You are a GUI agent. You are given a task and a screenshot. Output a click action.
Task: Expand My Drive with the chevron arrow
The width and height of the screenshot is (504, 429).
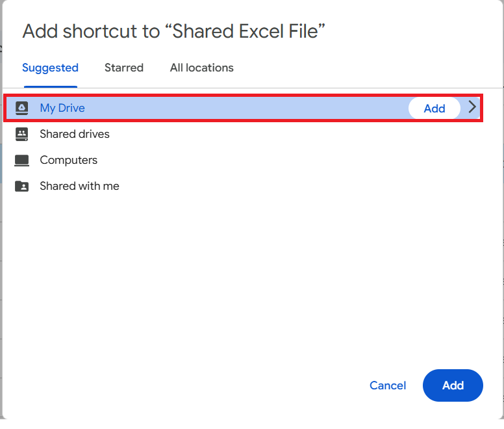pyautogui.click(x=472, y=108)
